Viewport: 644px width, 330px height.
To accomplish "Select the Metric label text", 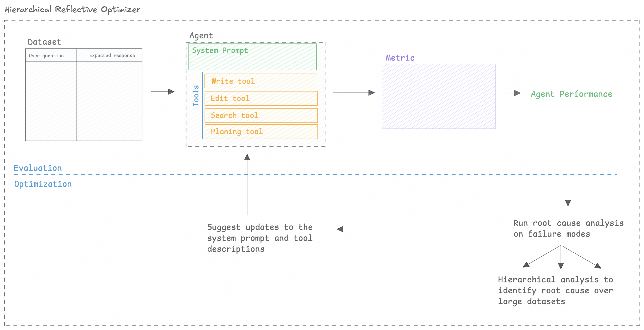I will [400, 57].
